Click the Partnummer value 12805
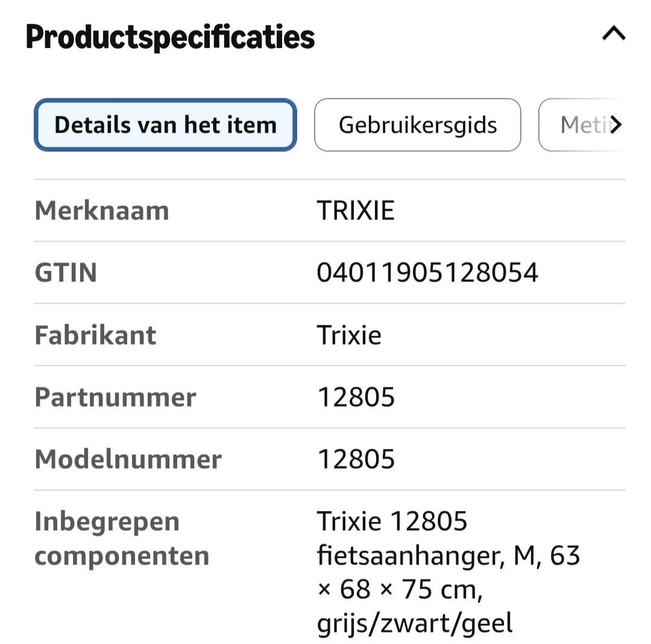 click(x=356, y=397)
